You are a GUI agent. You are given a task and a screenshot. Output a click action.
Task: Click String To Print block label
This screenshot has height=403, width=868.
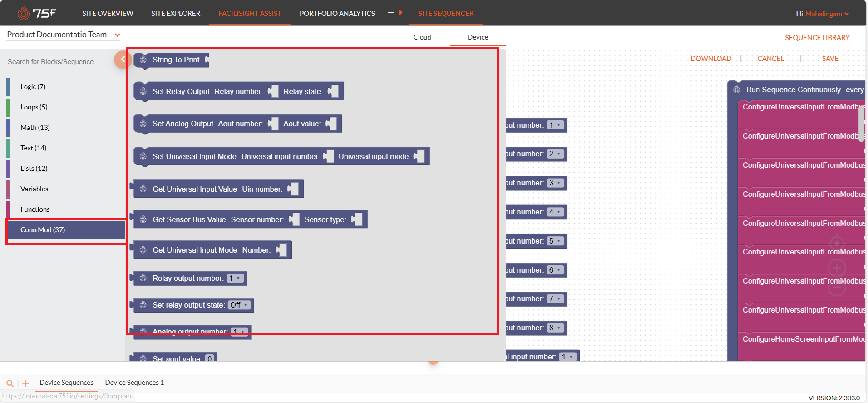click(x=176, y=60)
